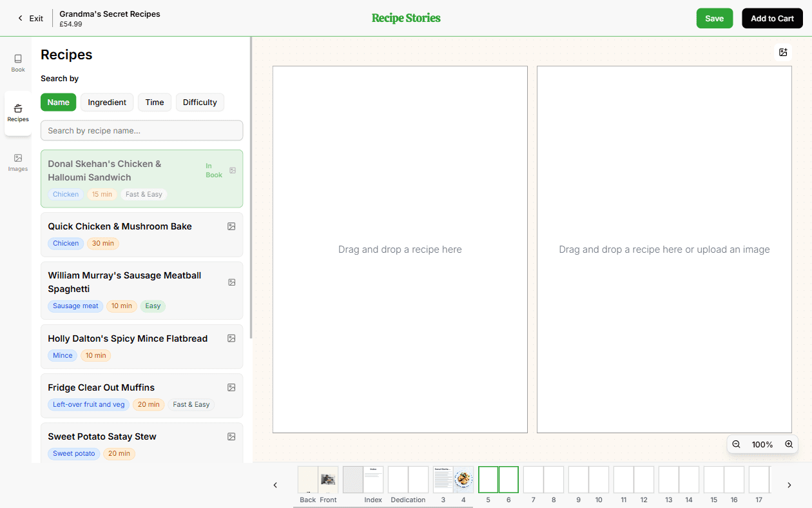Click the Save button

coord(714,18)
